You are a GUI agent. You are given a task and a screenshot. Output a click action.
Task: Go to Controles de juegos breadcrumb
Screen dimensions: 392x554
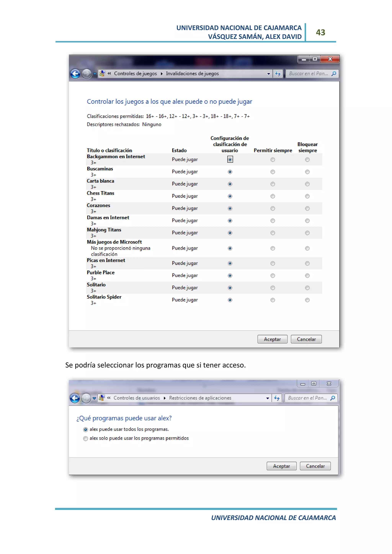pyautogui.click(x=135, y=74)
